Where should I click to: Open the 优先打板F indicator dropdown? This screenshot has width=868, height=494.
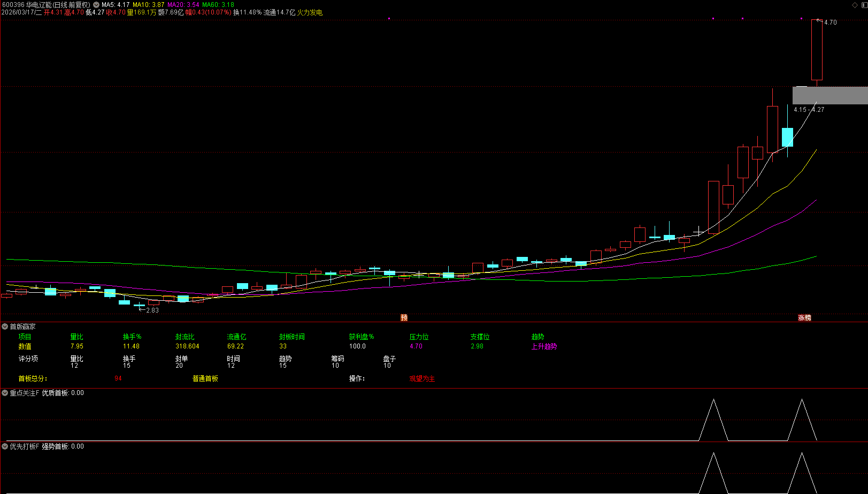5,446
